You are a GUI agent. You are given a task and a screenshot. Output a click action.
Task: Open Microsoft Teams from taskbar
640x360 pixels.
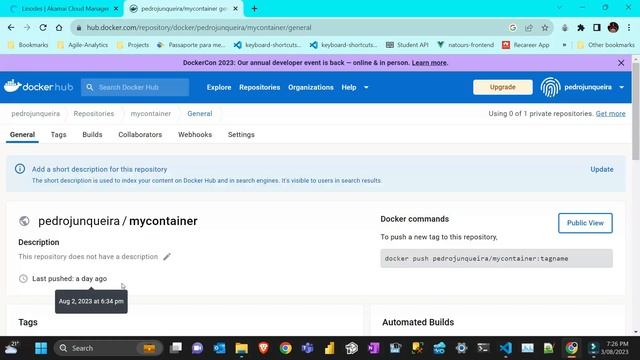click(307, 348)
